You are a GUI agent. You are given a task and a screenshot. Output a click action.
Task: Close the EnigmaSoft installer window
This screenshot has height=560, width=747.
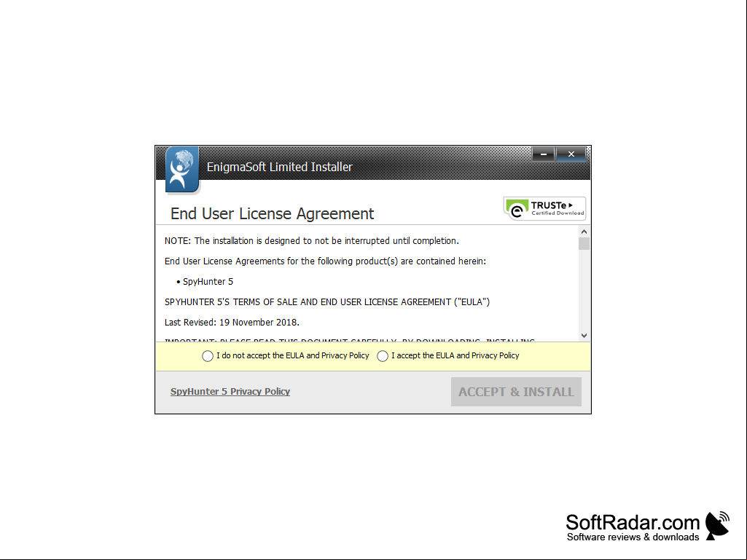click(x=571, y=154)
